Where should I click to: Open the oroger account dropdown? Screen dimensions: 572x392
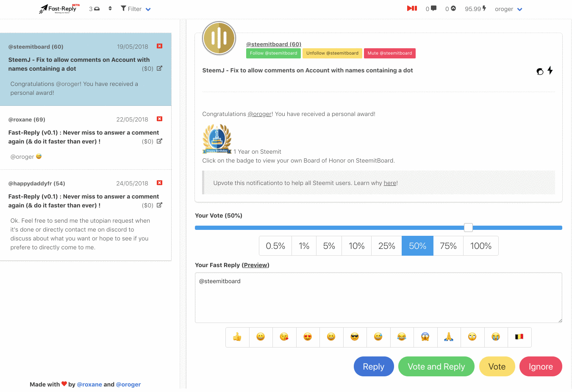point(508,9)
